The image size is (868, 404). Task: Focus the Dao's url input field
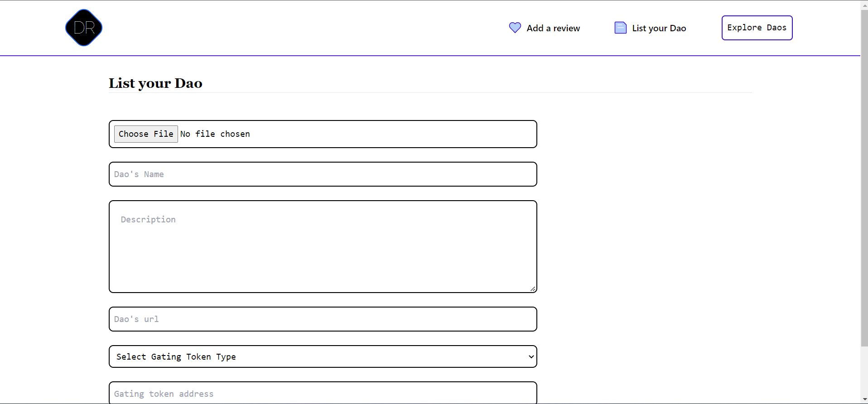point(323,319)
